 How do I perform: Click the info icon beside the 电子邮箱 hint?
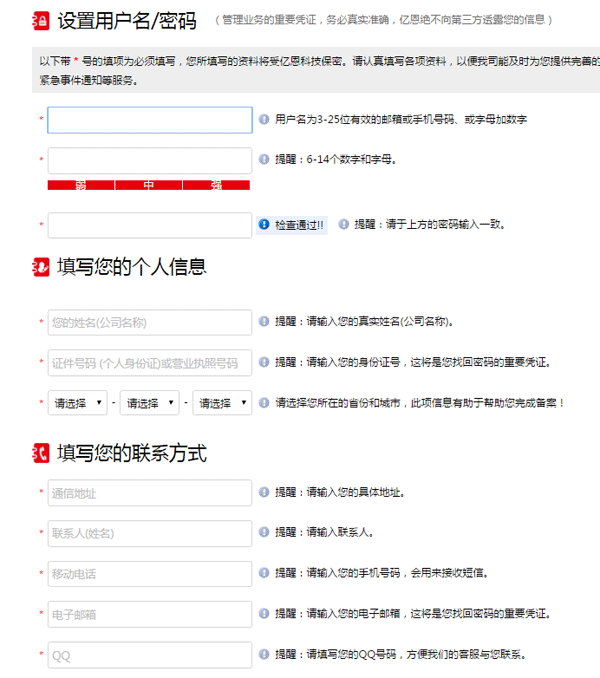click(x=264, y=613)
